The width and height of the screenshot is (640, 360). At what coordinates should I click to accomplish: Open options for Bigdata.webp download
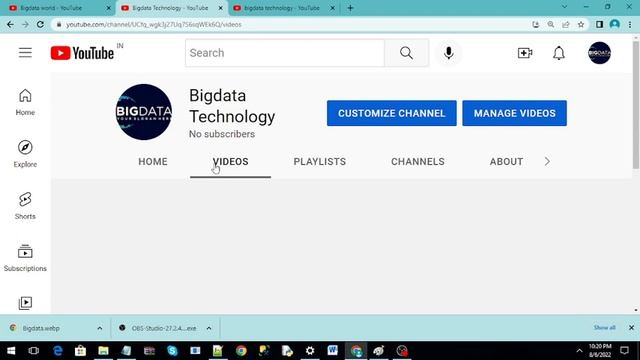pyautogui.click(x=100, y=328)
